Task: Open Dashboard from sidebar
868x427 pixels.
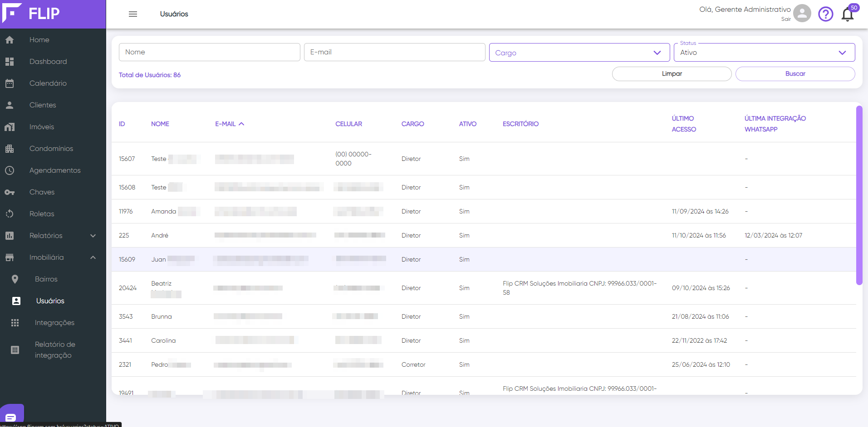Action: 48,62
